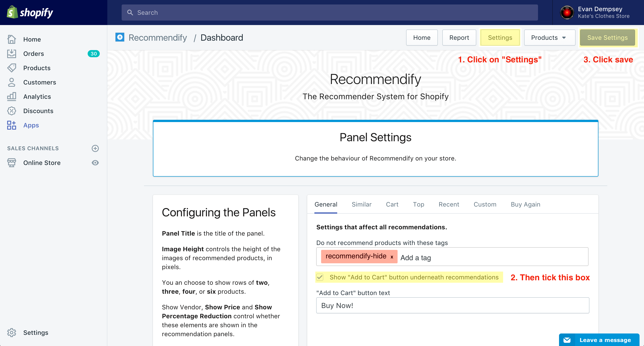Click the Online Store storefront icon
Image resolution: width=644 pixels, height=346 pixels.
tap(11, 163)
